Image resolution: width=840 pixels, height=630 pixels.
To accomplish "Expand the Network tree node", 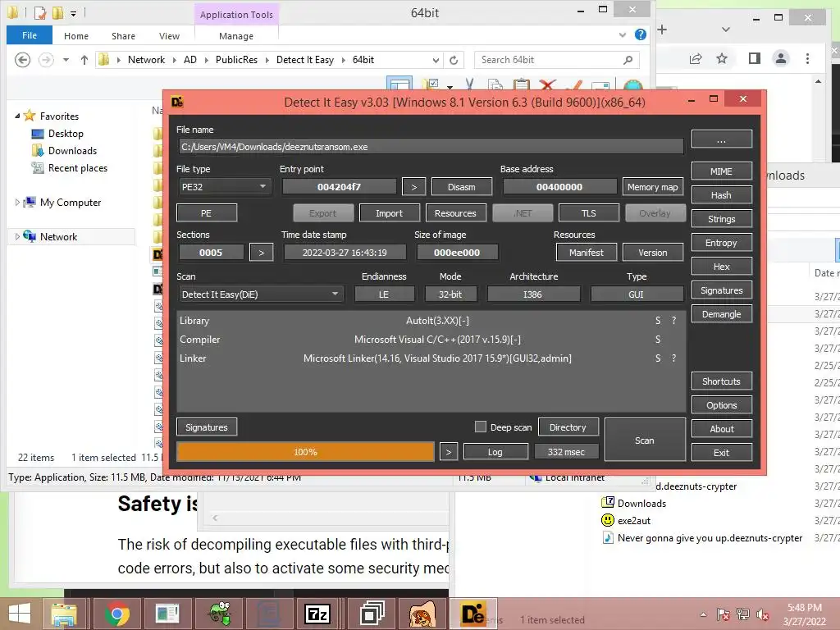I will pos(17,237).
